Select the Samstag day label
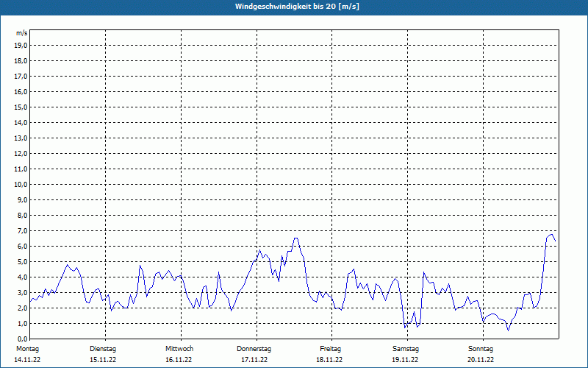Screen dimensions: 588x368 (406, 348)
